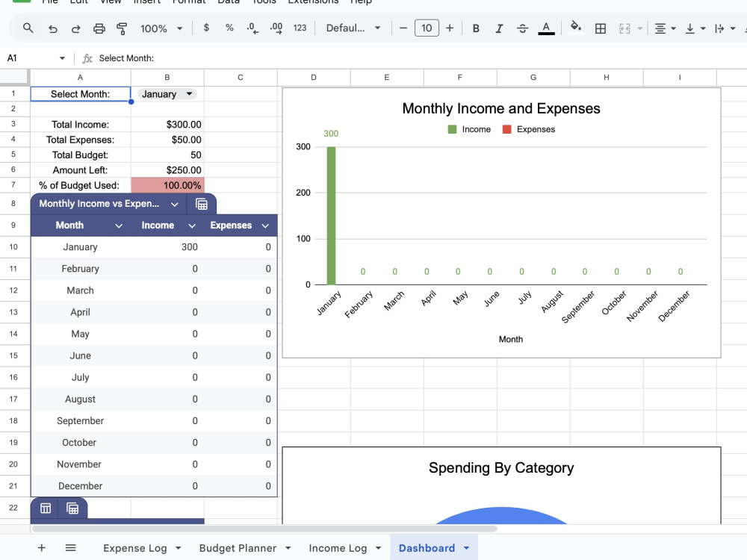Open the Default font dropdown
The width and height of the screenshot is (747, 560).
[x=353, y=28]
